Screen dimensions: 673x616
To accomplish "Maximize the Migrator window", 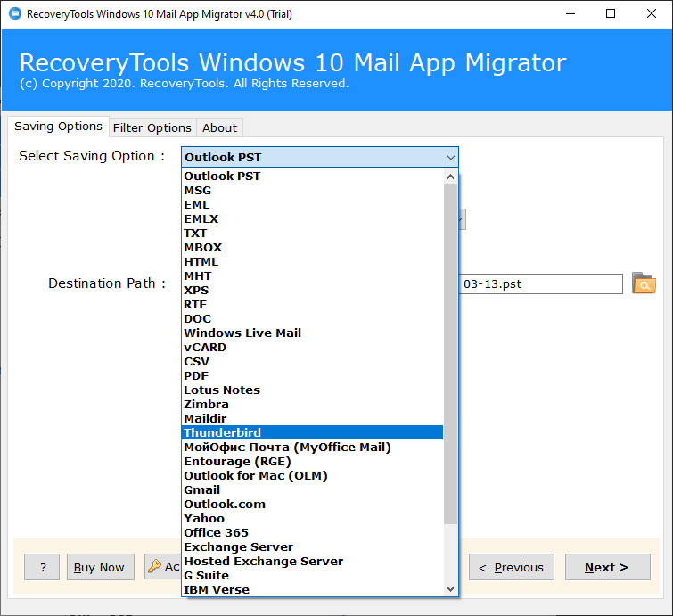I will [611, 13].
